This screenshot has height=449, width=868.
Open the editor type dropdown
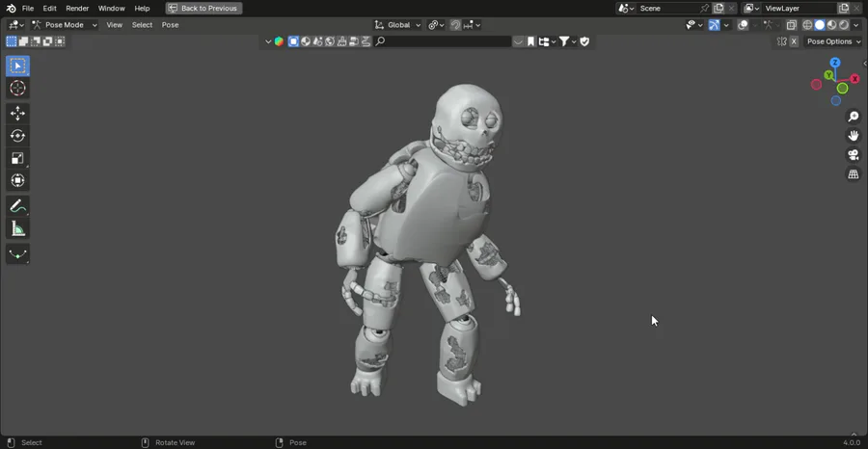click(x=16, y=25)
